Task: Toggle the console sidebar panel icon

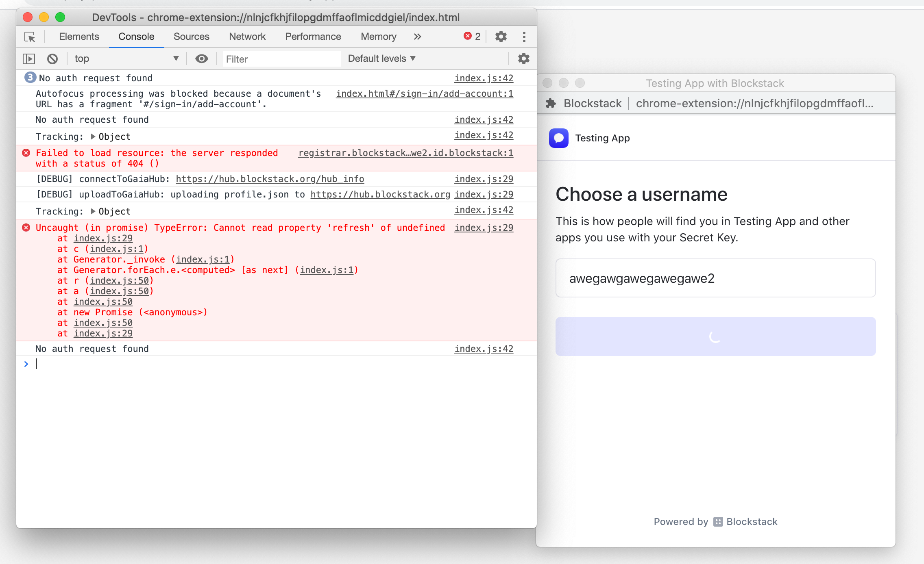Action: [29, 59]
